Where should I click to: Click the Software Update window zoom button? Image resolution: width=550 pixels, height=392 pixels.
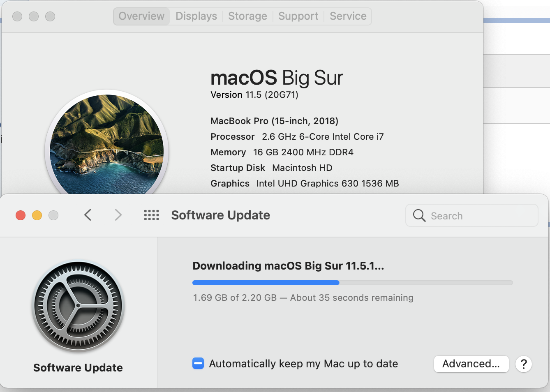point(53,215)
